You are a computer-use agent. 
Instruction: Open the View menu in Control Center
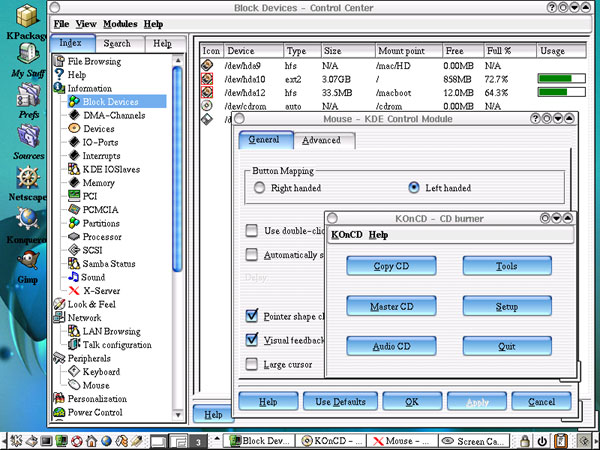(86, 24)
